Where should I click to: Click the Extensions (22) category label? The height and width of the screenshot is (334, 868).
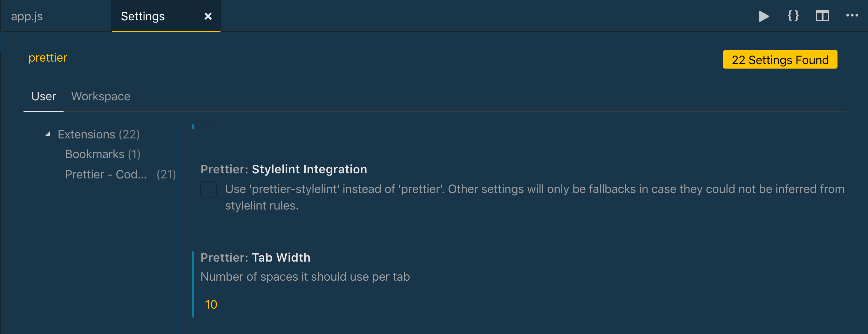click(x=98, y=134)
